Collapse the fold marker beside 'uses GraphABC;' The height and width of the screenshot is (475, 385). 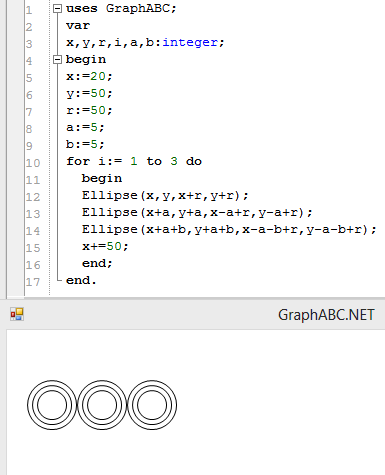click(x=58, y=9)
